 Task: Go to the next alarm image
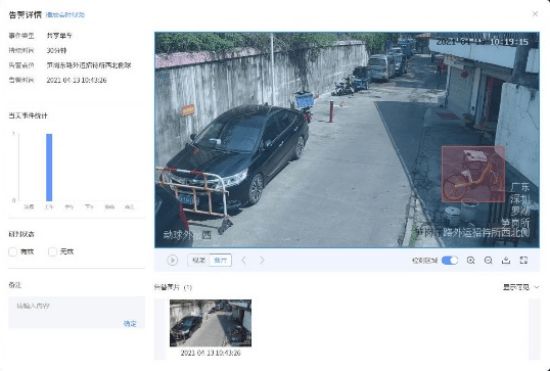coord(262,260)
